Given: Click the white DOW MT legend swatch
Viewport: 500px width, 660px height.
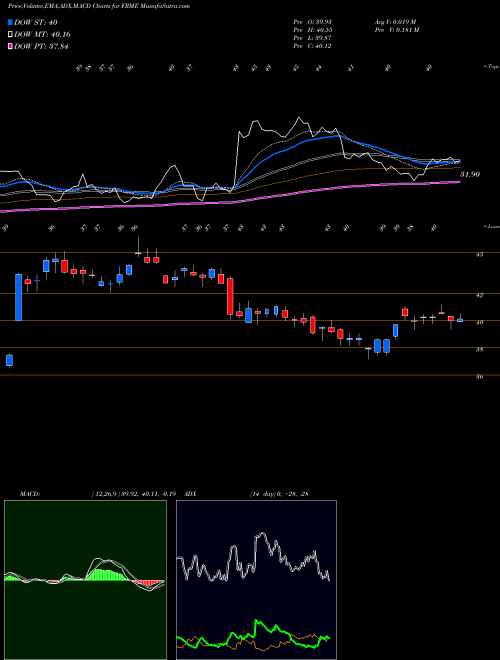Looking at the screenshot, I should pyautogui.click(x=10, y=35).
